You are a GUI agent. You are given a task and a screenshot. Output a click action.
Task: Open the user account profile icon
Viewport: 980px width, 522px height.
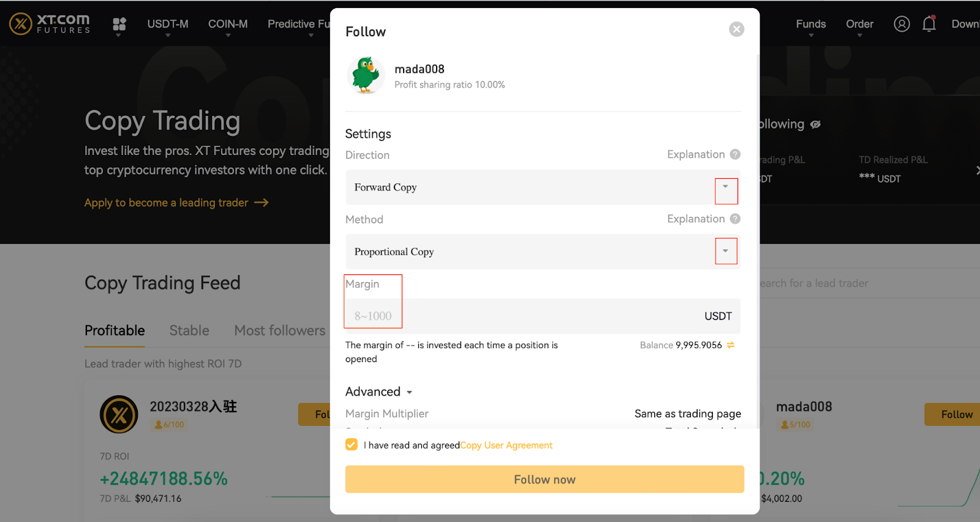tap(902, 24)
